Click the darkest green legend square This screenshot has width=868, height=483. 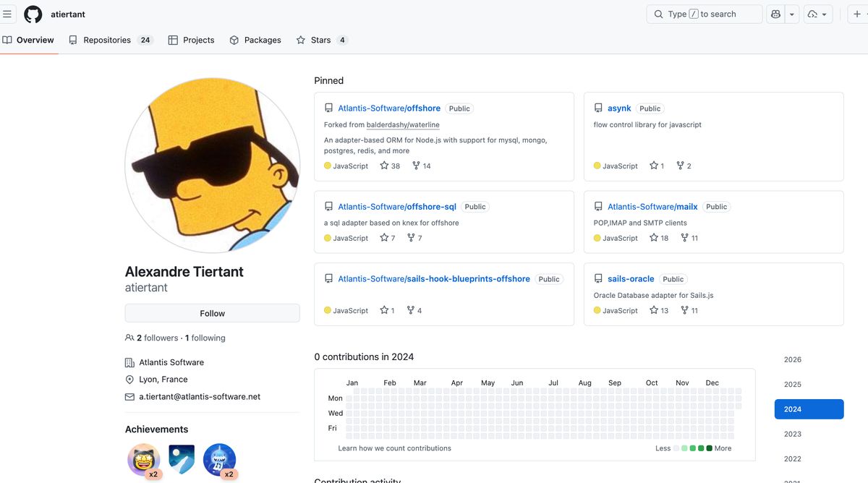pos(709,448)
